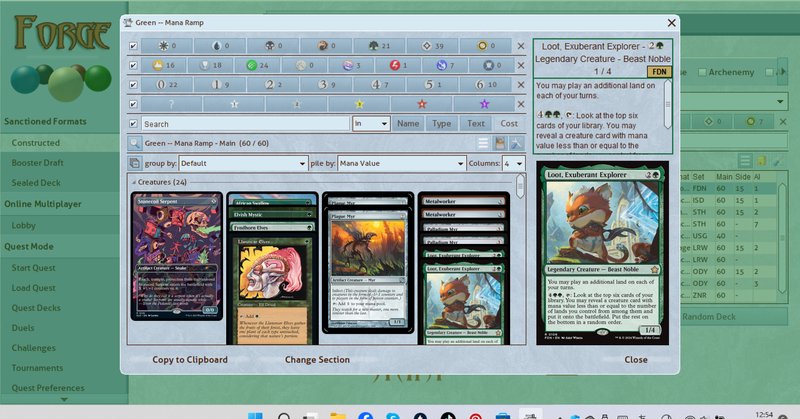This screenshot has height=419, width=800.
Task: Click magnifier icon beside deck title
Action: pos(134,143)
